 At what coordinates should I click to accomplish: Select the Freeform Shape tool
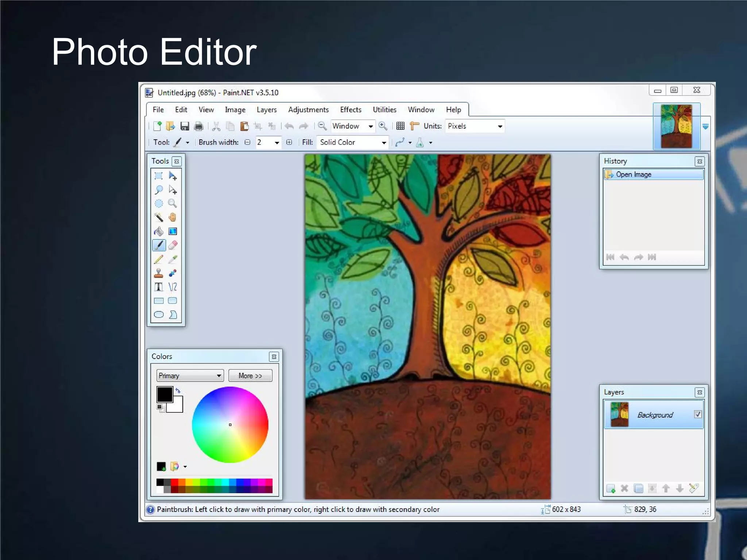(x=173, y=315)
